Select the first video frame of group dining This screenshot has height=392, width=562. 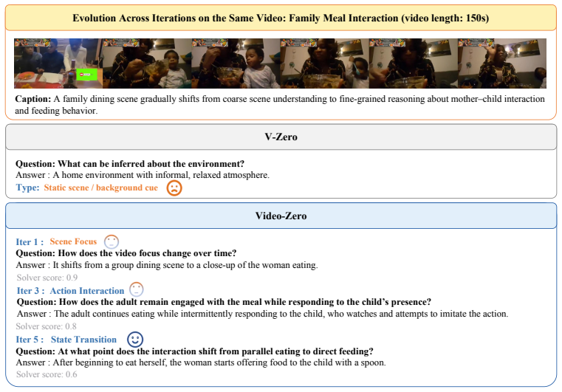pos(58,63)
